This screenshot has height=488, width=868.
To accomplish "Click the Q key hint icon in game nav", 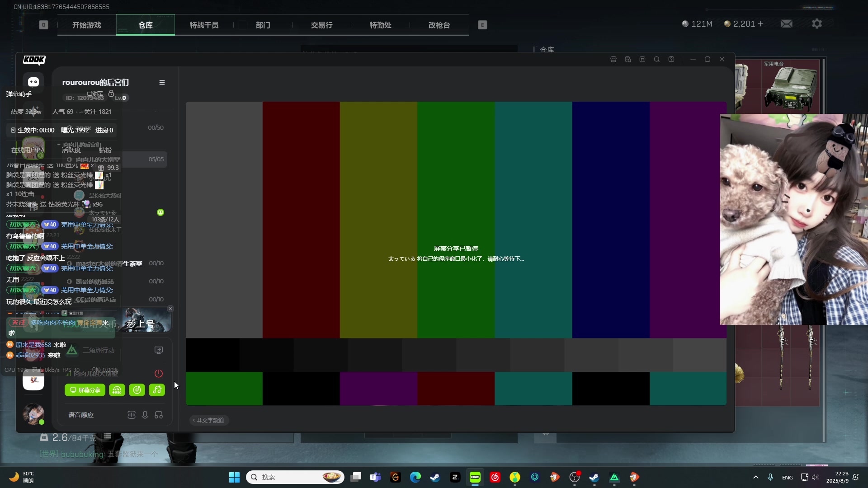I will (x=43, y=25).
